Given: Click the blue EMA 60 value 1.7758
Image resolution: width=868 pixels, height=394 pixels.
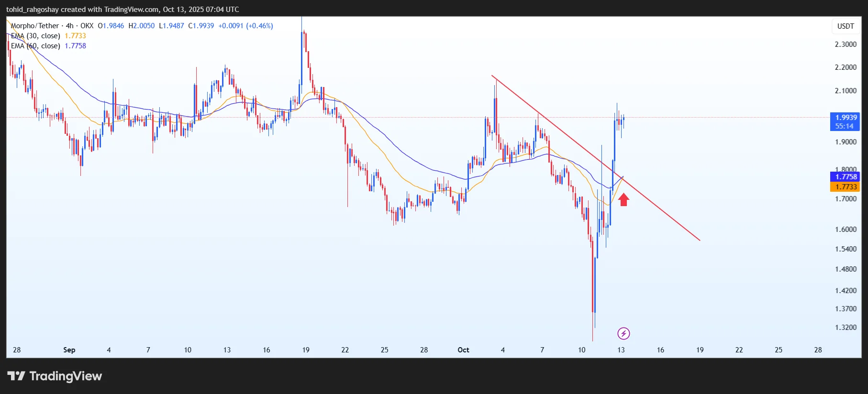Looking at the screenshot, I should point(75,46).
